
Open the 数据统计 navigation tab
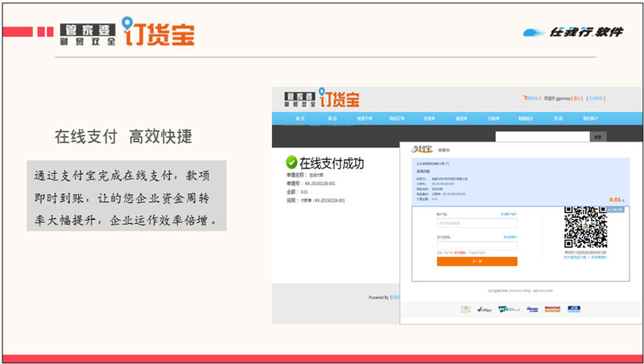(x=526, y=118)
